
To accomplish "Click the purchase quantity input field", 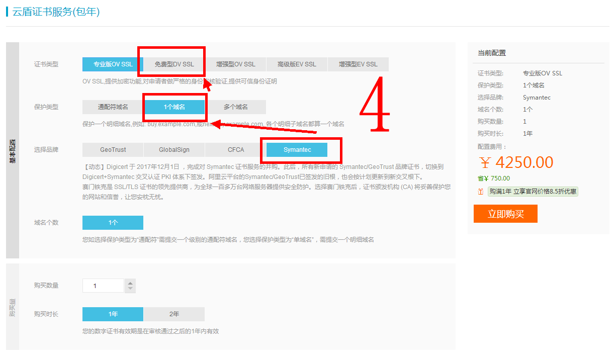I will 103,286.
